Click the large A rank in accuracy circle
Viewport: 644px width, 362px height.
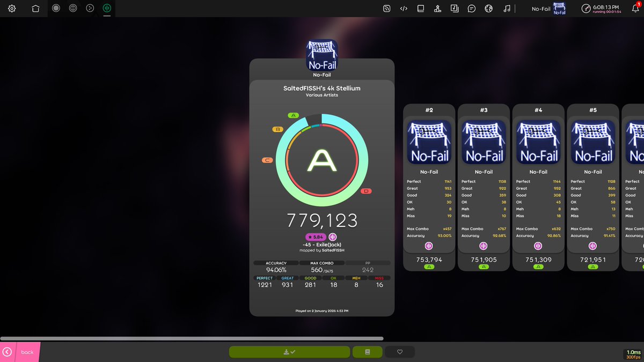tap(322, 160)
